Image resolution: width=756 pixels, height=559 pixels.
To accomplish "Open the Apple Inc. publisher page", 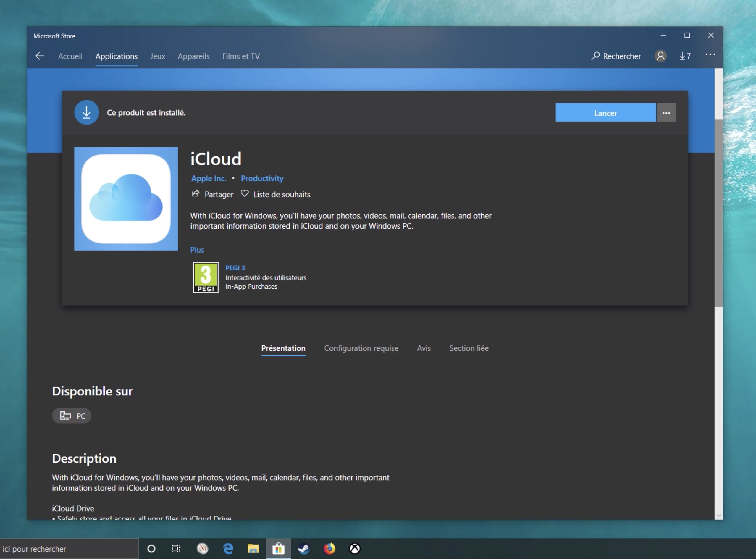I will [209, 178].
